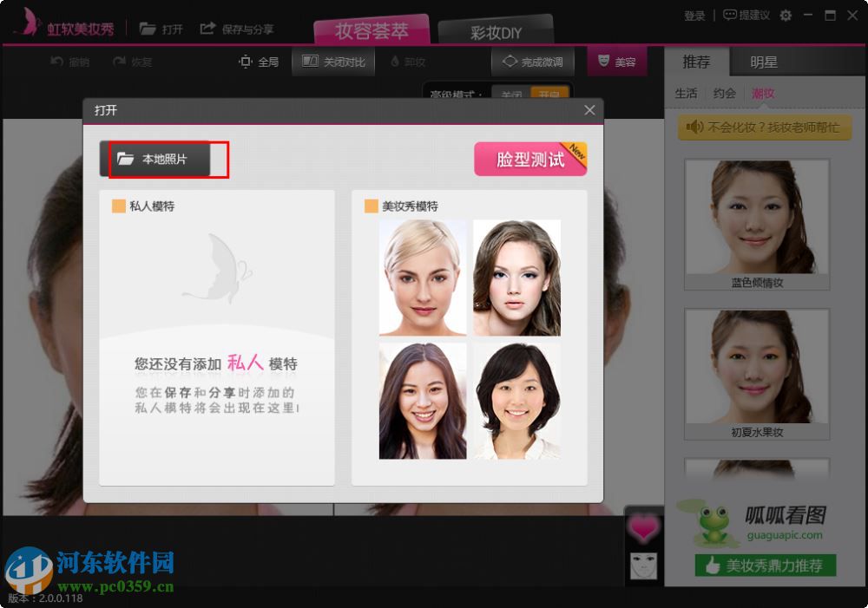Click the 全局 global adjustment icon
The width and height of the screenshot is (868, 608).
pos(245,62)
